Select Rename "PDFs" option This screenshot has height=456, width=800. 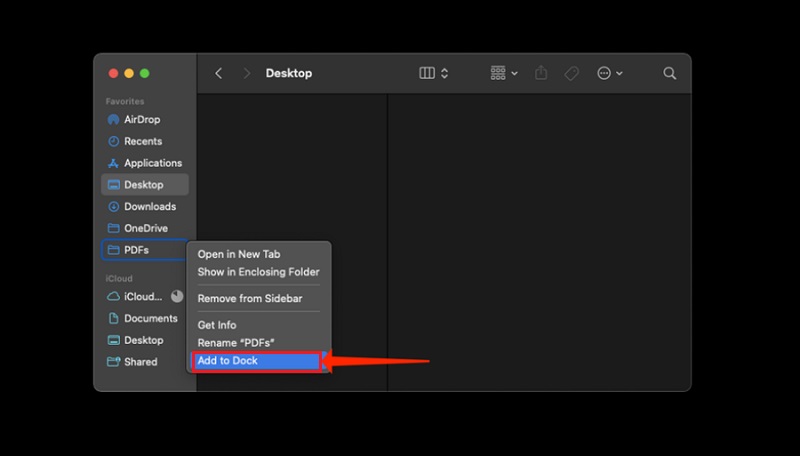[235, 343]
